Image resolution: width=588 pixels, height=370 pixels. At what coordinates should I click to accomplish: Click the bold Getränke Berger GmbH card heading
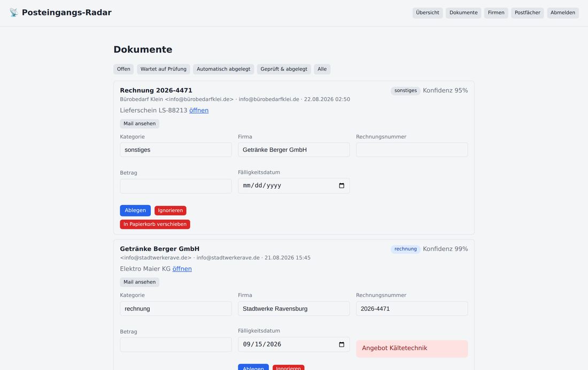160,249
